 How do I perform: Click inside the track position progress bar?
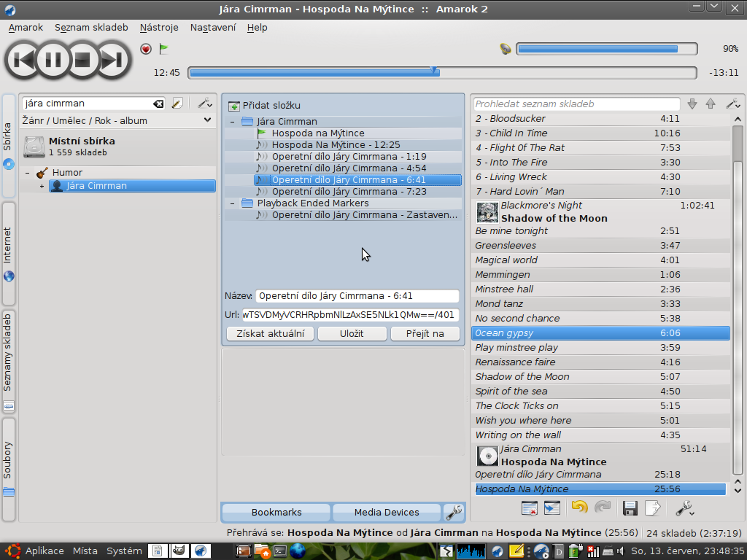pyautogui.click(x=442, y=73)
